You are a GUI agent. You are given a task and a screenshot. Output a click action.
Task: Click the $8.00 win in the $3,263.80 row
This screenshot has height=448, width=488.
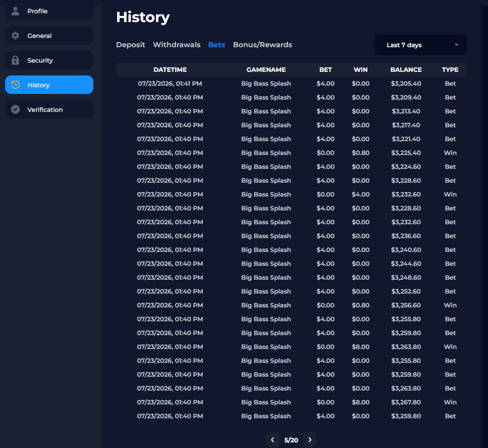click(361, 347)
